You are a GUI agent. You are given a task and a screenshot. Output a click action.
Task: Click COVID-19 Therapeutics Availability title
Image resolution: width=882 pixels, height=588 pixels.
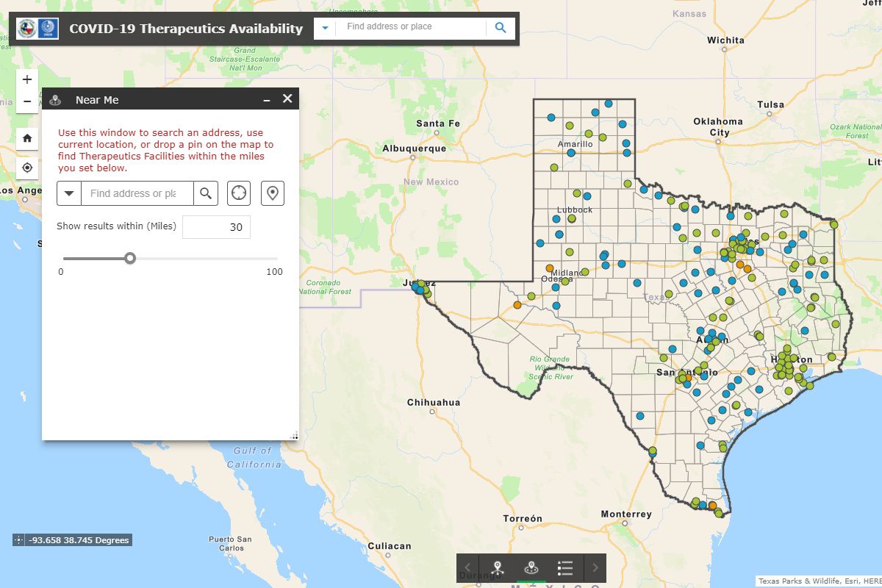tap(186, 29)
